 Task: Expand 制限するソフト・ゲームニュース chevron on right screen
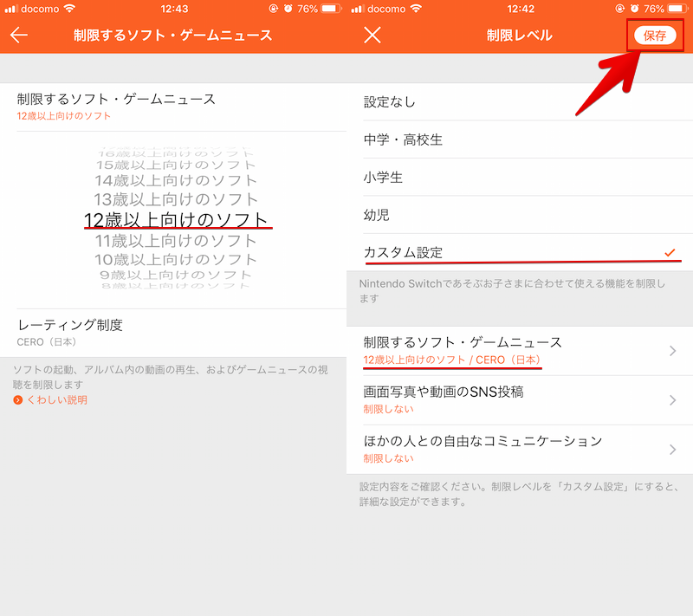673,351
